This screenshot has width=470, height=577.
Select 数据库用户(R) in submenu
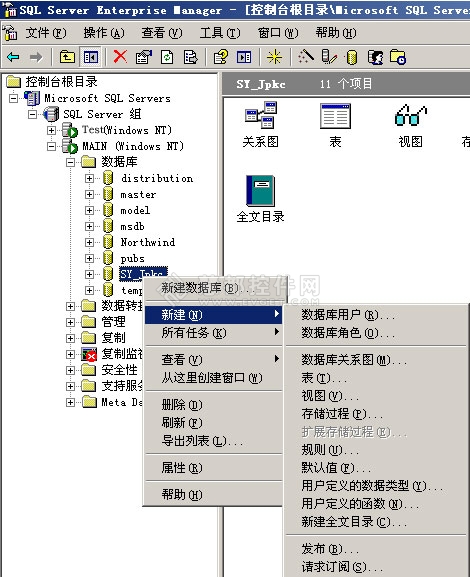(376, 315)
